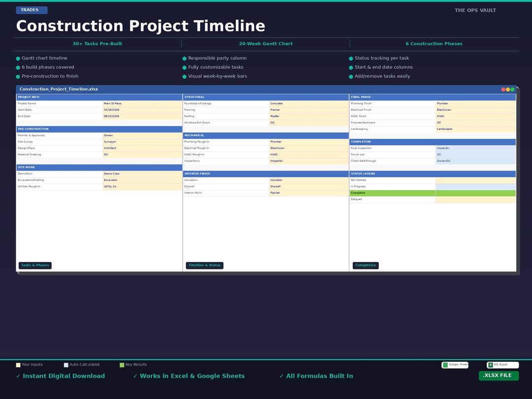The width and height of the screenshot is (532, 399).
Task: Select the Electrical Rough-In task cell
Action: (x=226, y=148)
